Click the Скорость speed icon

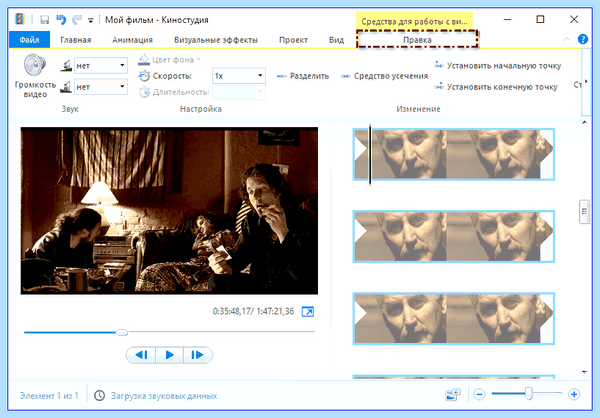[144, 76]
